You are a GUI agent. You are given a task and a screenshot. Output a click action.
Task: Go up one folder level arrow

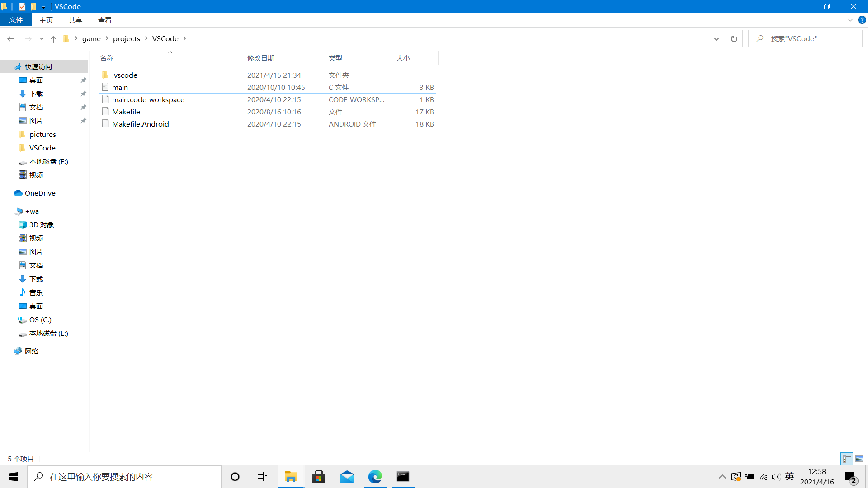pos(53,39)
